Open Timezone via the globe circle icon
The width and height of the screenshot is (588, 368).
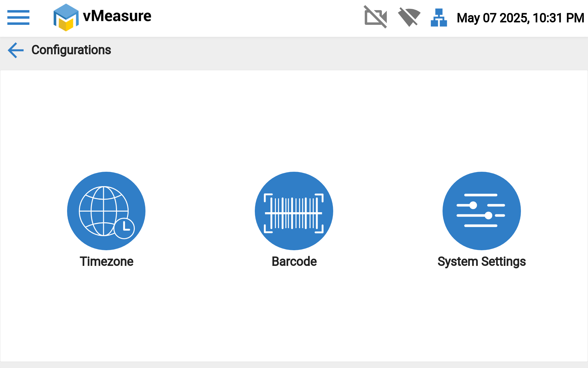pos(106,211)
